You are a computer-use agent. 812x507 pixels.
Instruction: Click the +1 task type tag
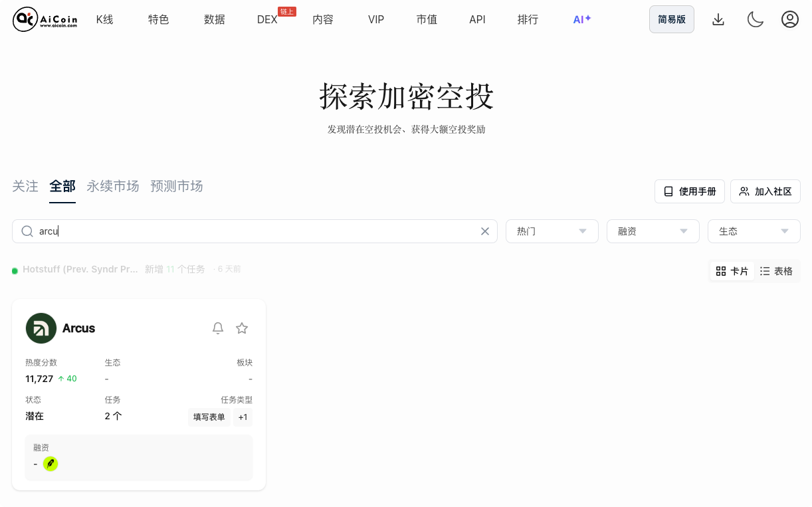tap(243, 417)
